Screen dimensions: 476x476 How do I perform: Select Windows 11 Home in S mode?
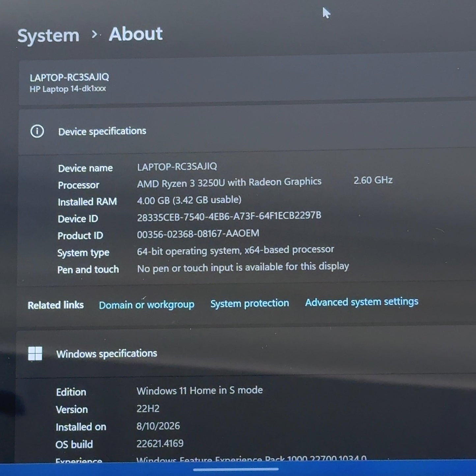200,391
